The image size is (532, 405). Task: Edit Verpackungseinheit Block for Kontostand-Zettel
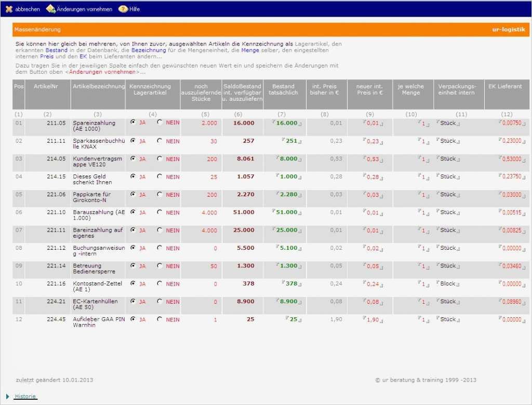coord(448,283)
